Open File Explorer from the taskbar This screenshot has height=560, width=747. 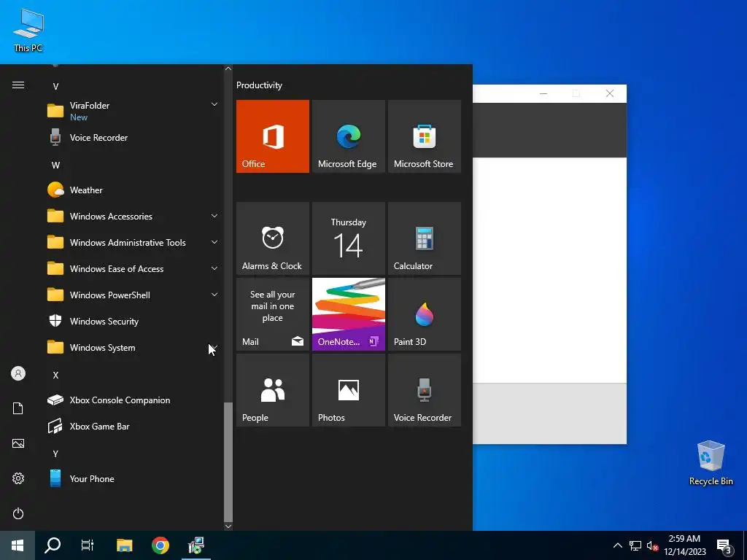124,545
